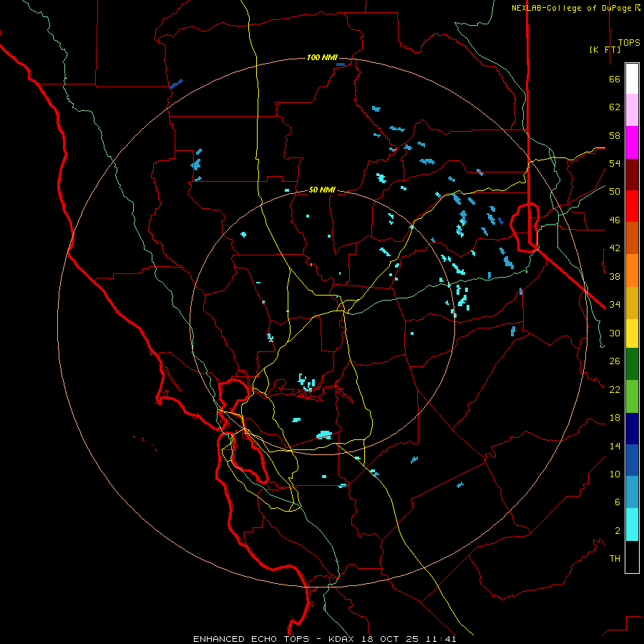Click the '54' legend value
Screen dimensions: 644x644
(615, 163)
